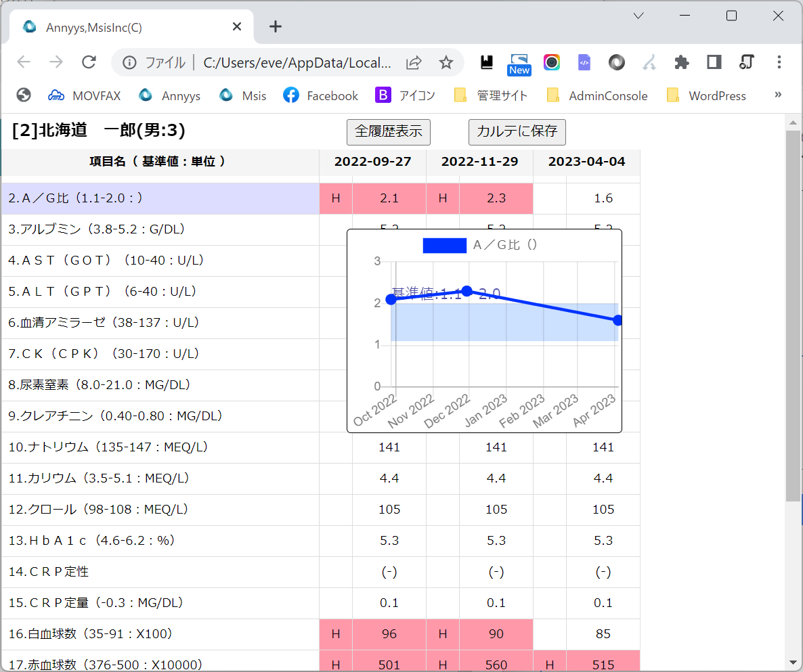Click the カルテに保存 button
The width and height of the screenshot is (803, 672).
[517, 132]
